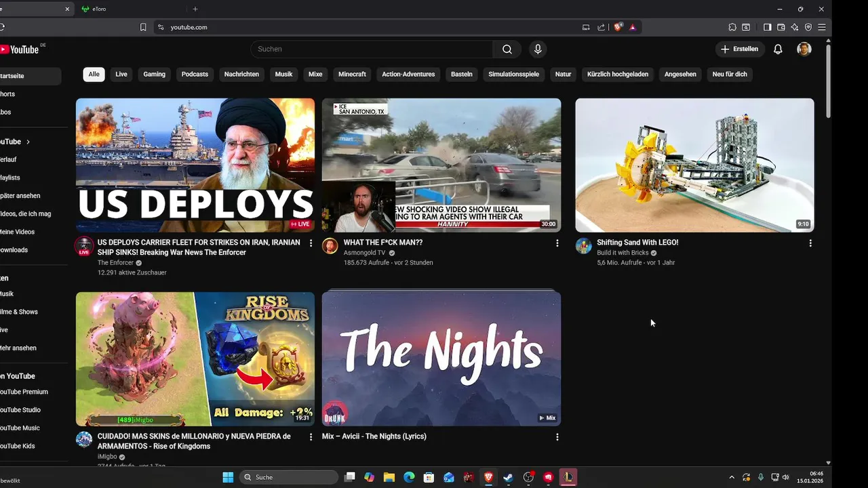Filter videos by Musik

(x=283, y=74)
